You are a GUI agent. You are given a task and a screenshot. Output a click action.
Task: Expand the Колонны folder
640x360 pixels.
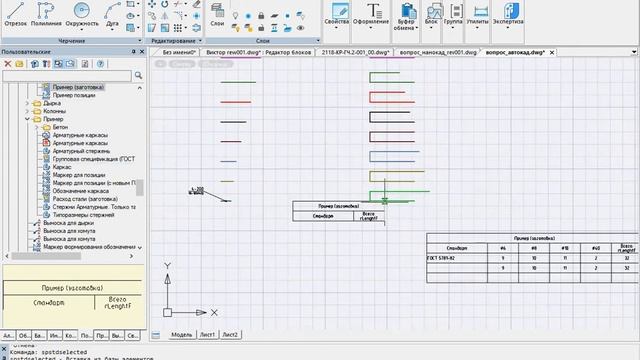pyautogui.click(x=27, y=111)
